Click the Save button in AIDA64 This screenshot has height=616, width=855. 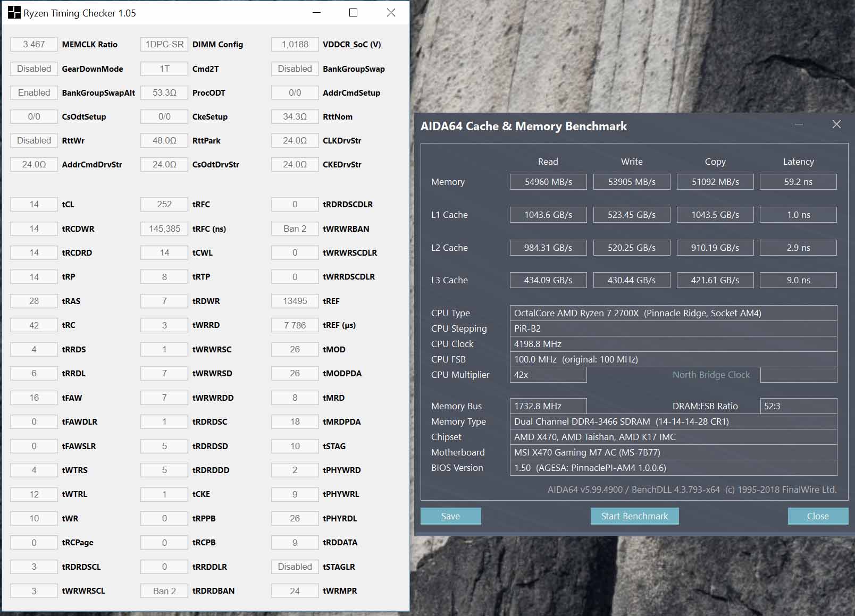(450, 516)
